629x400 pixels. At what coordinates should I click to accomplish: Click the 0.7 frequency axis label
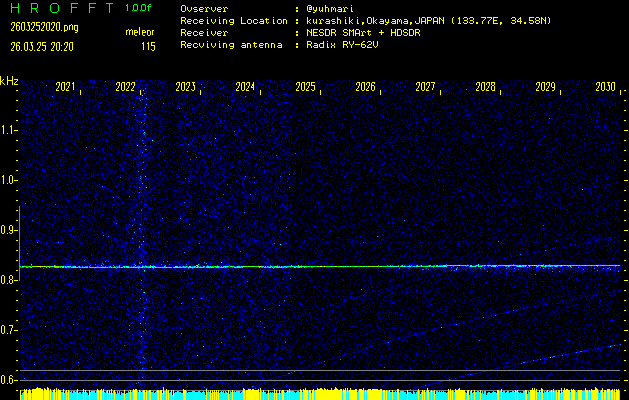click(9, 330)
